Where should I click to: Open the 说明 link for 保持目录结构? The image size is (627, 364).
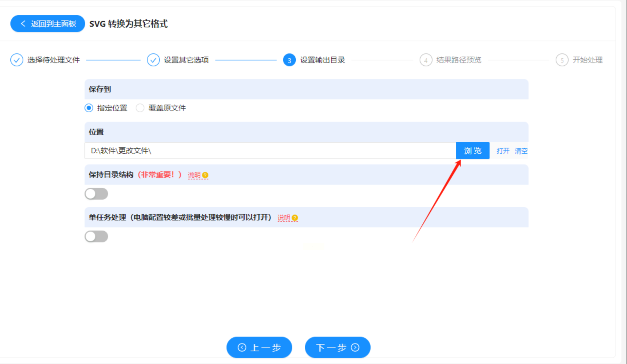[194, 175]
